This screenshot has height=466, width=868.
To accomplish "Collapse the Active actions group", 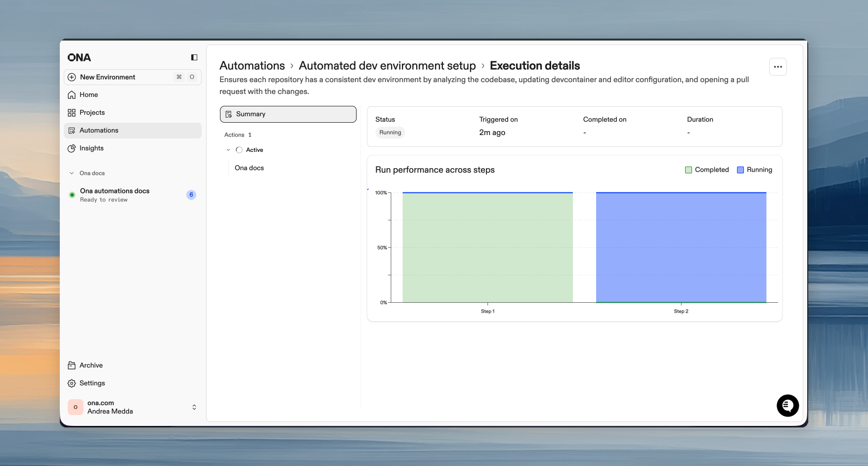I will point(228,149).
